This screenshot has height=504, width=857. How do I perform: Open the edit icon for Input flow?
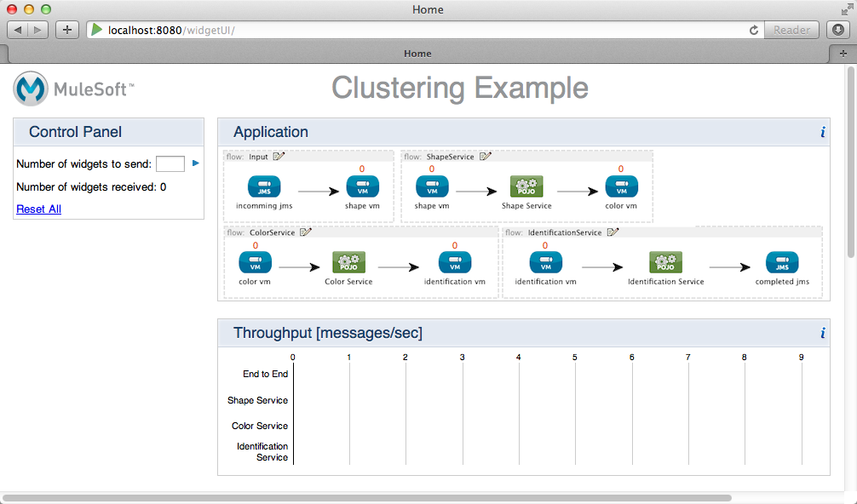point(279,157)
